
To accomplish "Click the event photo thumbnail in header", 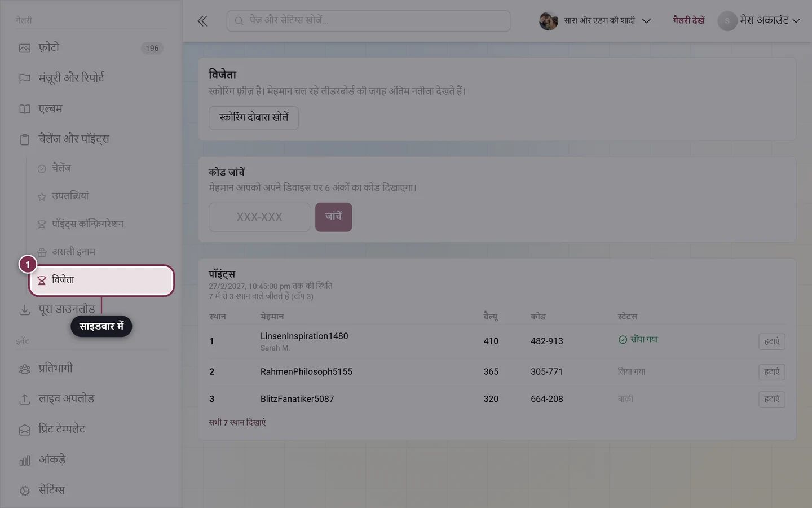I will point(549,21).
